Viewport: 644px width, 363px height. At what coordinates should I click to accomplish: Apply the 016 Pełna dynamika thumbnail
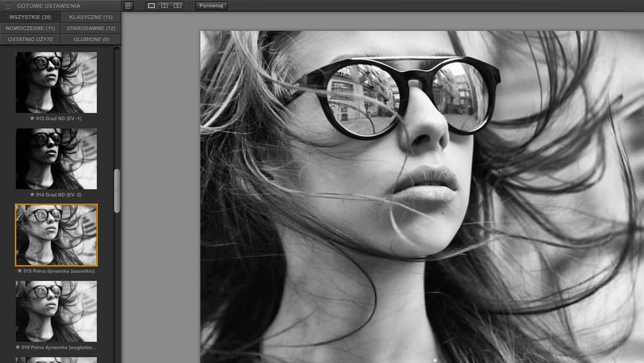tap(56, 311)
